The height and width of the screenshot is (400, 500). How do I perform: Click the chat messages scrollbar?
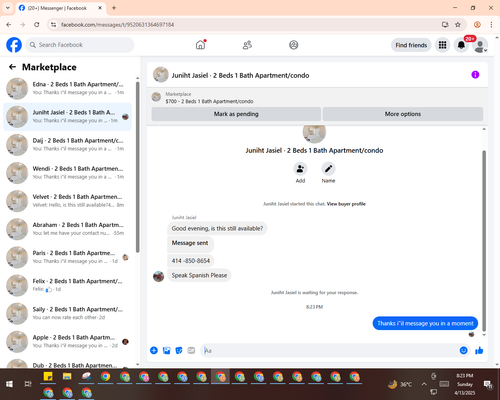(x=484, y=240)
